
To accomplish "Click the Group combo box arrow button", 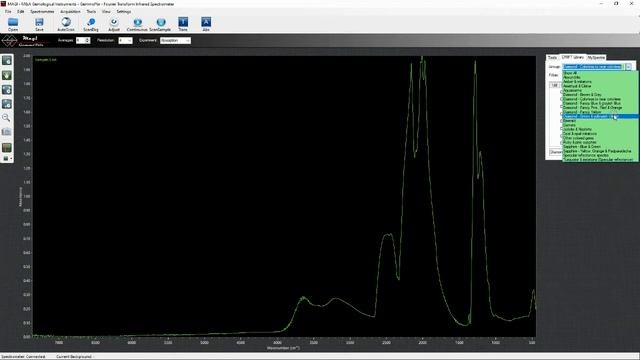I will 629,67.
